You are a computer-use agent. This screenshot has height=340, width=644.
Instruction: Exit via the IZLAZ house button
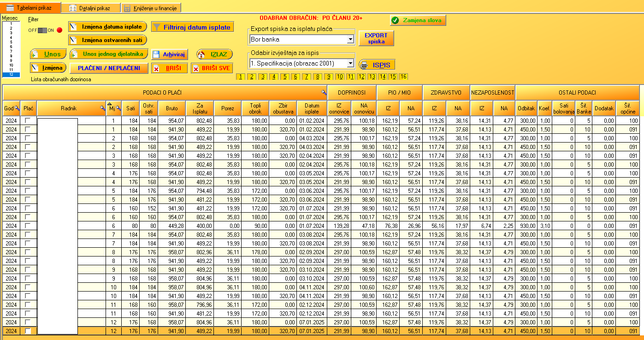[214, 54]
